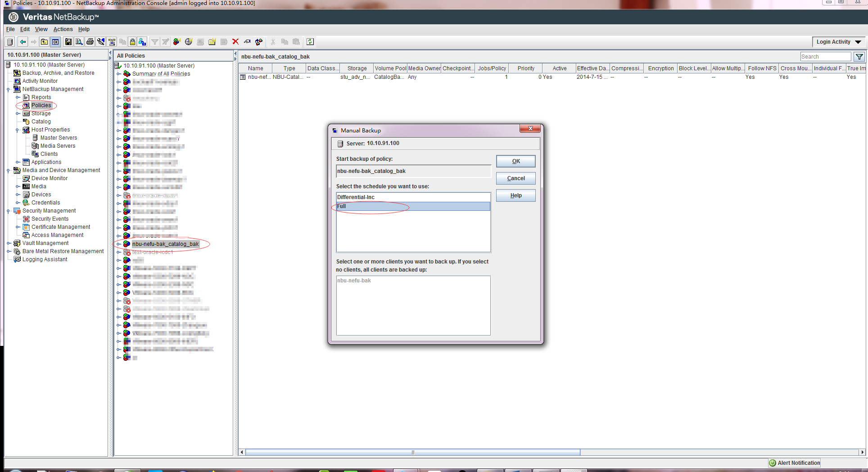Click the up-one-level folder icon
The height and width of the screenshot is (472, 868).
tap(44, 42)
